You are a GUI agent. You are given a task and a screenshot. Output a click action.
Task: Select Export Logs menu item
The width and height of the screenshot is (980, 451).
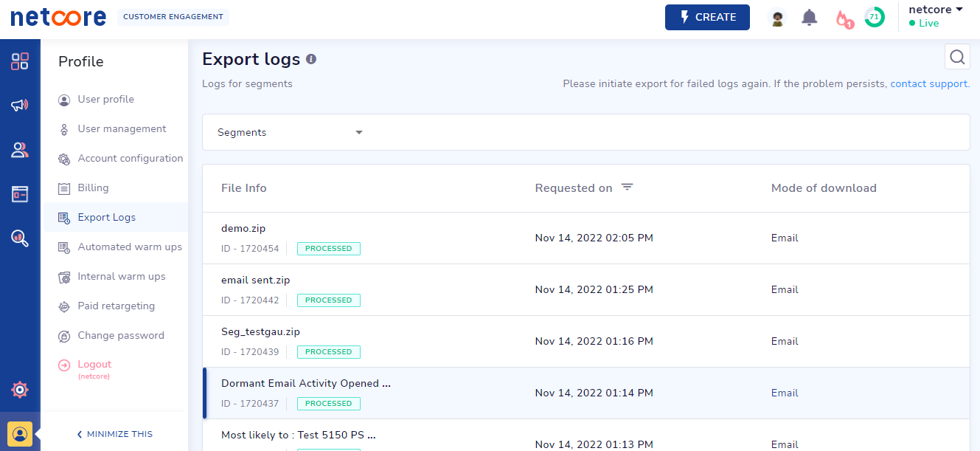click(116, 217)
